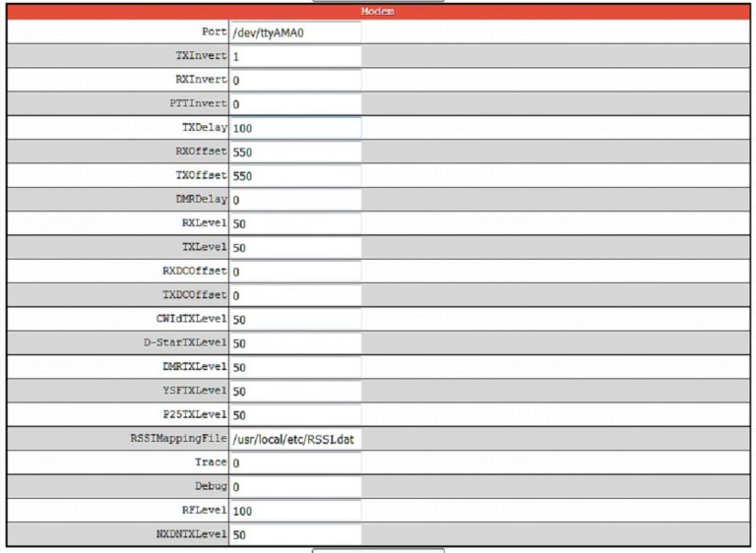Edit the P25TXLevel field
The width and height of the screenshot is (756, 553).
(295, 414)
